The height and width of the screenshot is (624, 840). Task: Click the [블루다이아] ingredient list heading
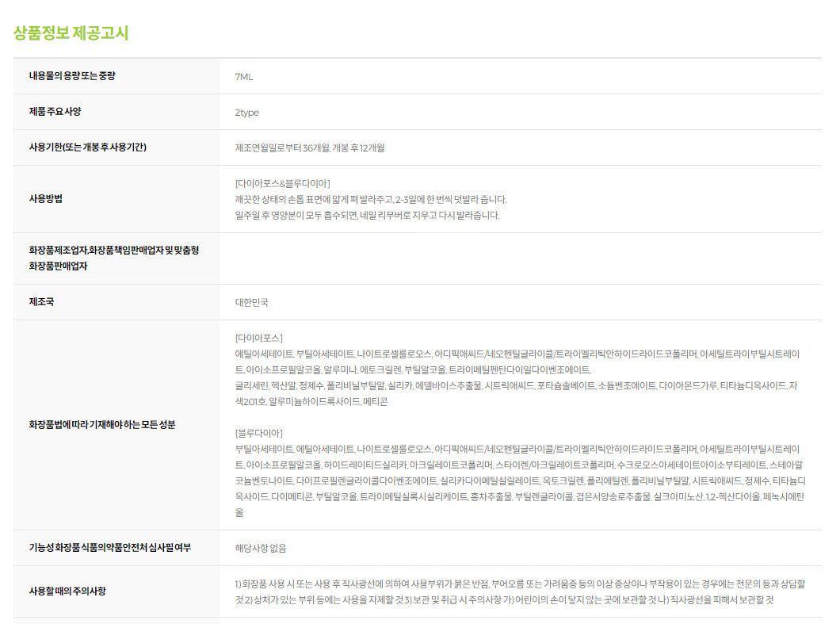tap(259, 433)
